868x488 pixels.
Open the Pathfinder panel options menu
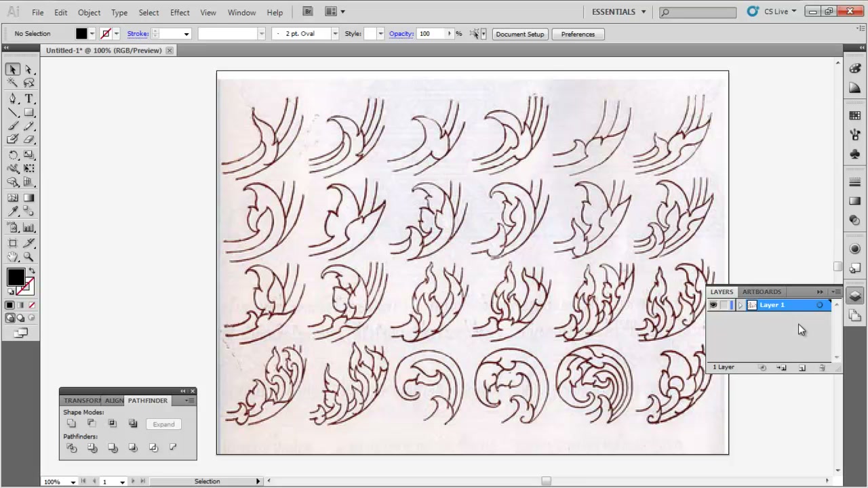[190, 401]
